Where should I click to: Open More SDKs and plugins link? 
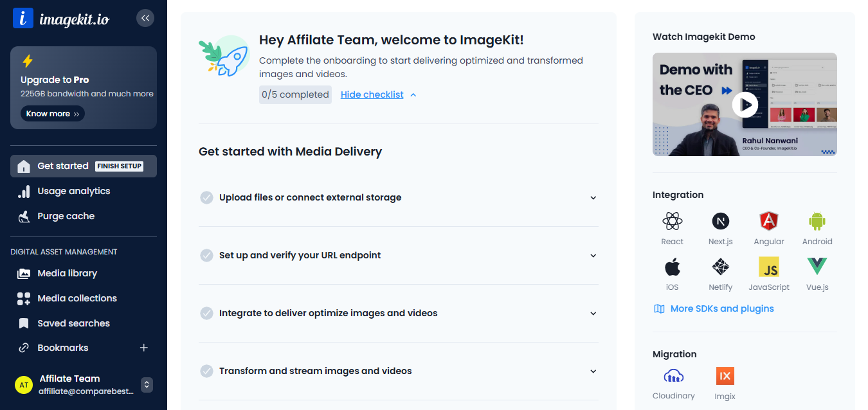pos(722,308)
